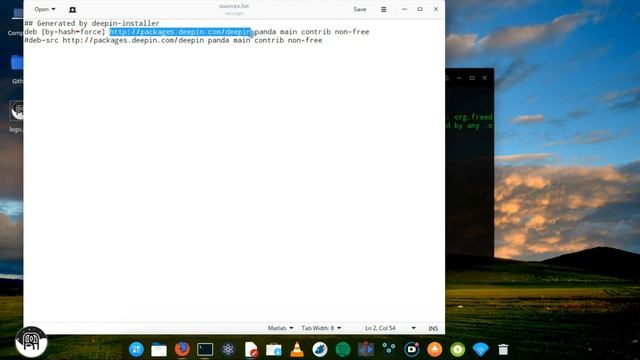
Task: Open the trash in the dock
Action: tap(503, 349)
